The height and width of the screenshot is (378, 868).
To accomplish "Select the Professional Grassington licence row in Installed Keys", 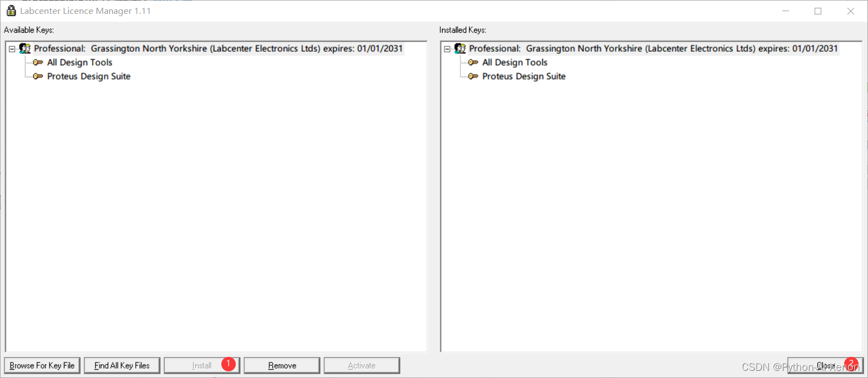I will point(653,48).
